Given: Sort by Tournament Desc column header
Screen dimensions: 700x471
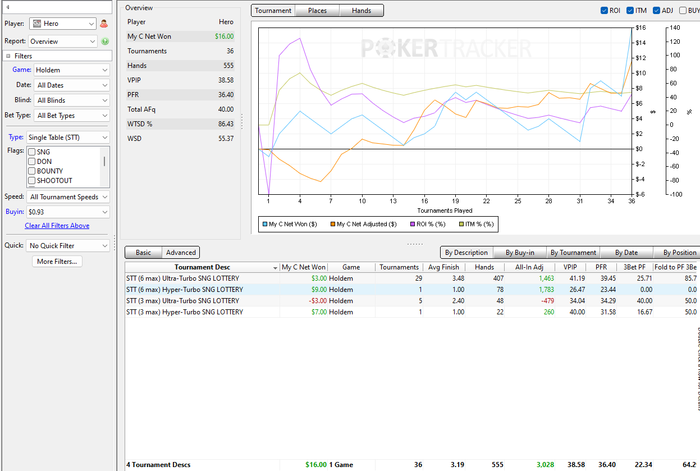Looking at the screenshot, I should 202,267.
